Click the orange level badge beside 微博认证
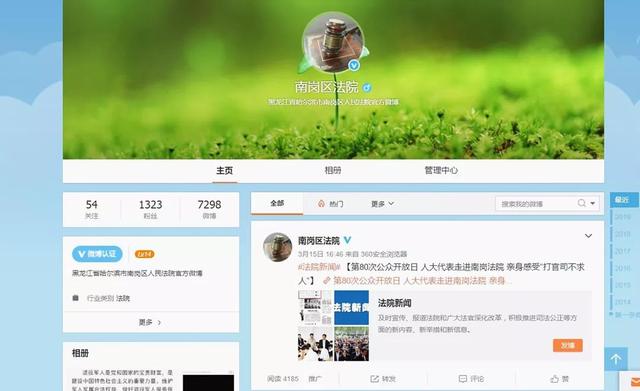 pos(144,254)
